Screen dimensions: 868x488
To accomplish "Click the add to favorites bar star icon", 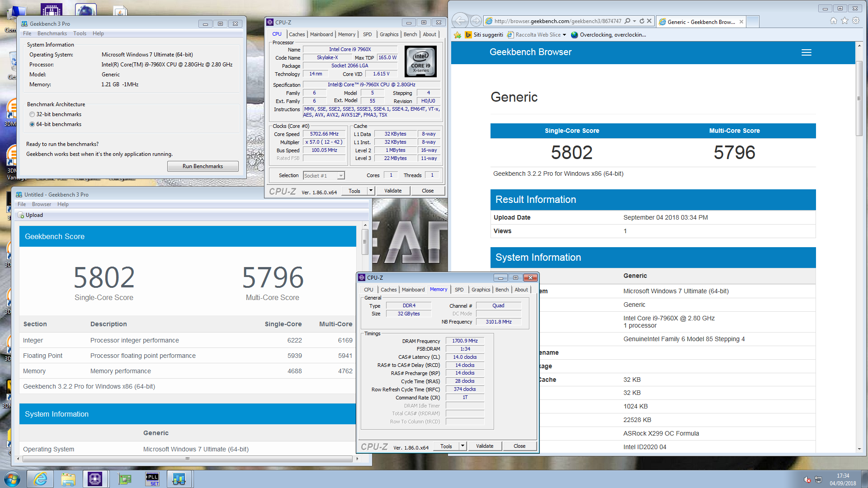I will tap(458, 35).
